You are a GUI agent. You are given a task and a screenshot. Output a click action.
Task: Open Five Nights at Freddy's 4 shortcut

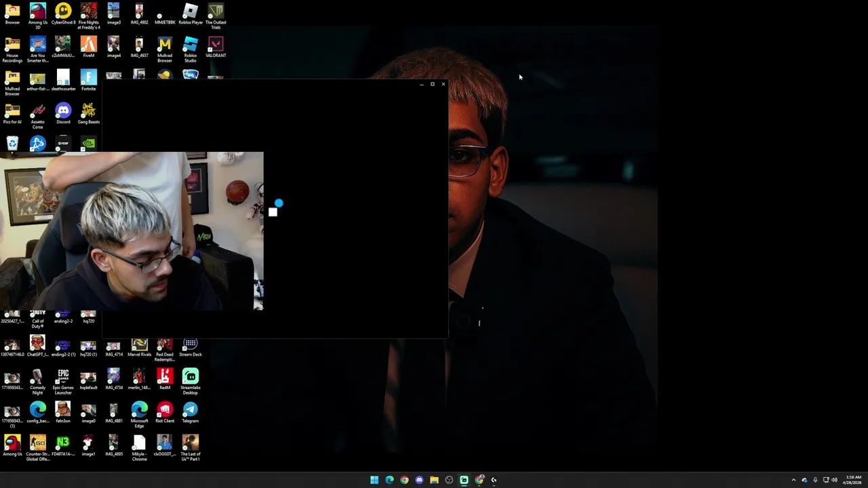(x=89, y=16)
